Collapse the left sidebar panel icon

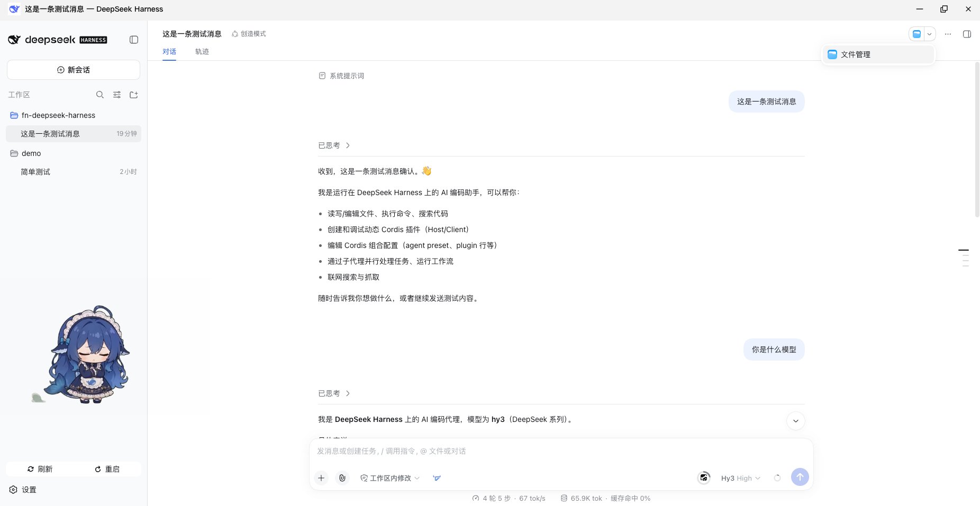pos(134,40)
